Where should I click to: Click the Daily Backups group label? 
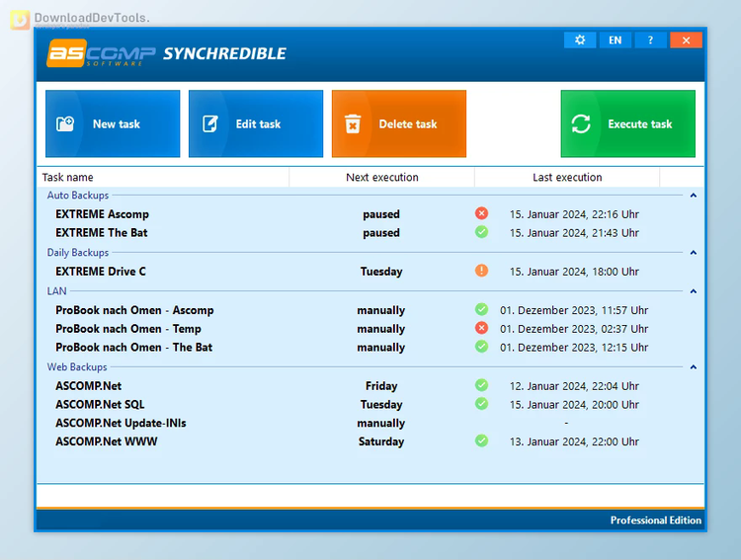point(77,253)
